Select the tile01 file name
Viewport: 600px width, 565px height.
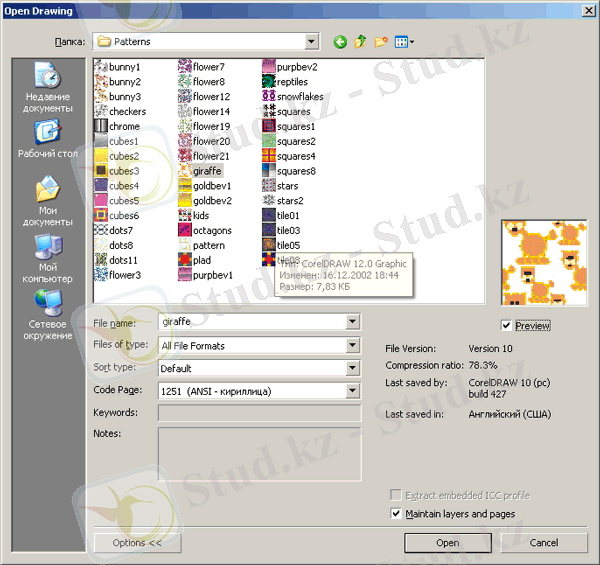(288, 215)
